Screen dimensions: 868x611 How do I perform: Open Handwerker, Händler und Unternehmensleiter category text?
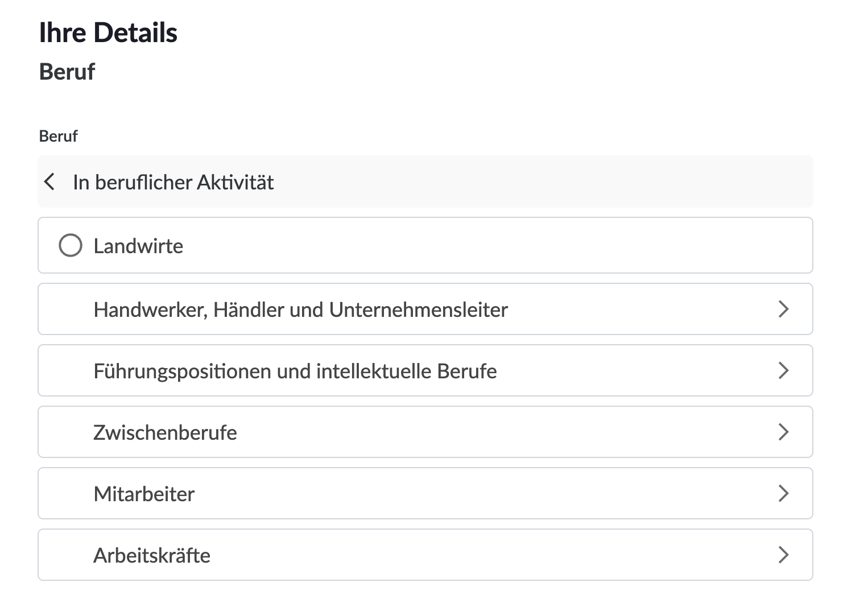pos(300,310)
